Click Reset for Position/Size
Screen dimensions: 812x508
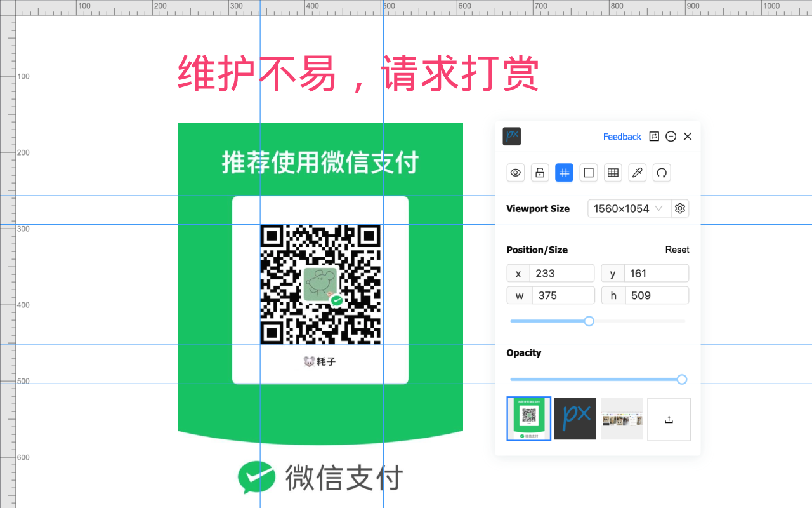coord(677,250)
